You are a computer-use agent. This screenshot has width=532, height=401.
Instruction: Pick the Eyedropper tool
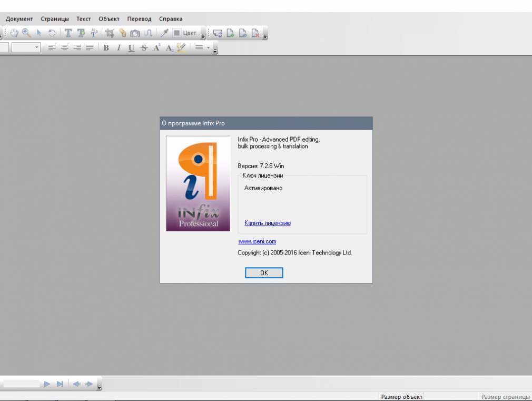(164, 33)
